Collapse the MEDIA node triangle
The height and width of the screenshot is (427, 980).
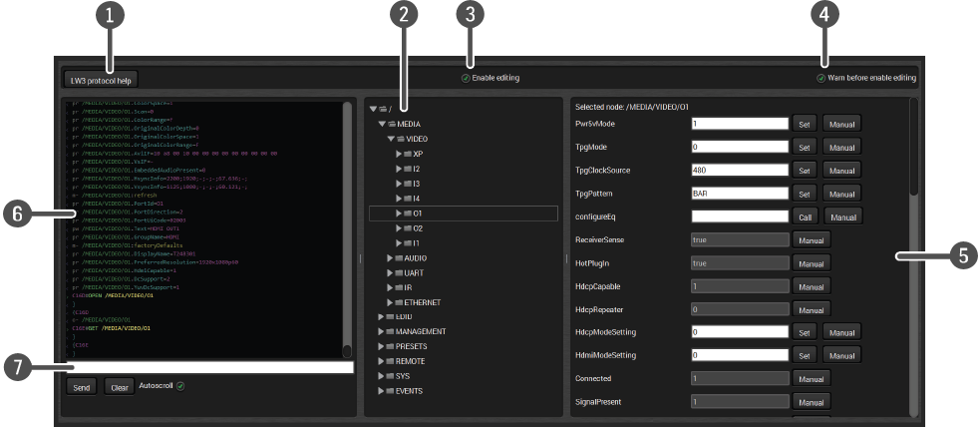pos(382,124)
